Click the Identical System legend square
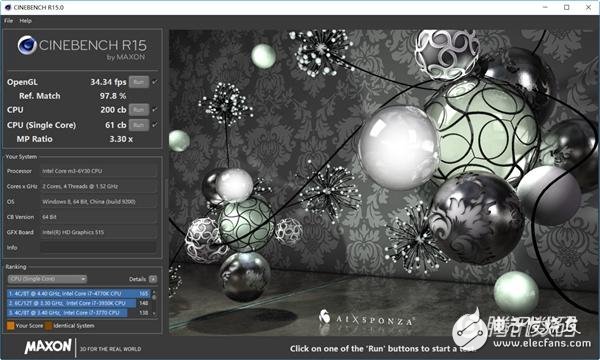Viewport: 600px width, 360px height. pyautogui.click(x=48, y=326)
